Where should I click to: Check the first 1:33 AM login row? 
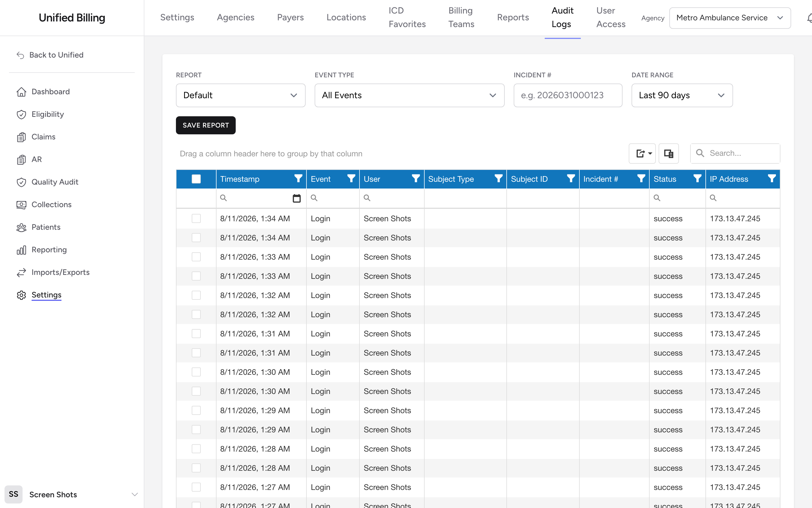click(196, 257)
